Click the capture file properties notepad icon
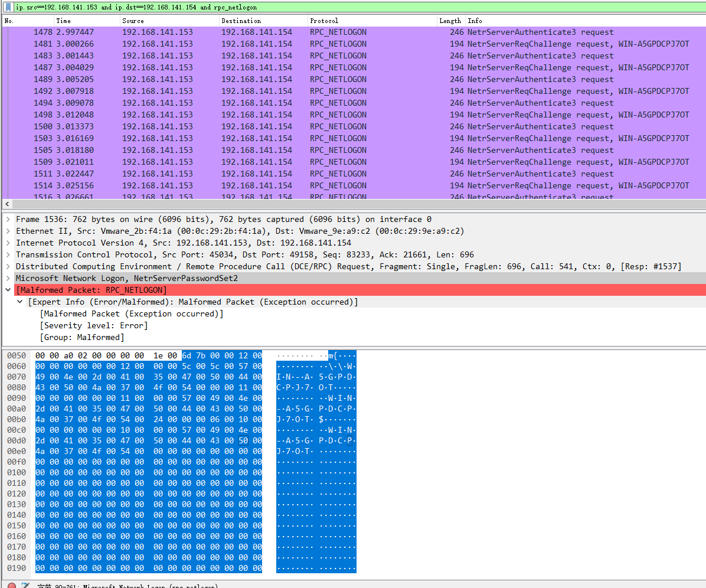 25,586
